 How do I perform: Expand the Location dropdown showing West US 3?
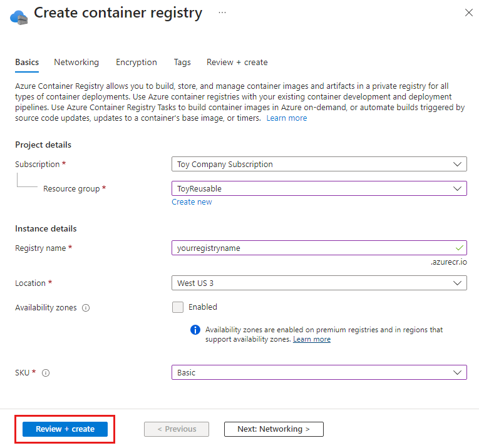(x=319, y=283)
